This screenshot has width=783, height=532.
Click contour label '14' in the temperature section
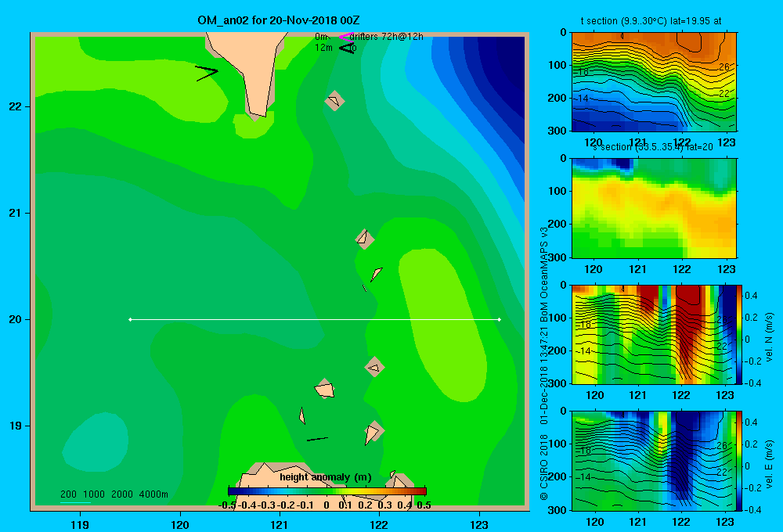point(583,99)
